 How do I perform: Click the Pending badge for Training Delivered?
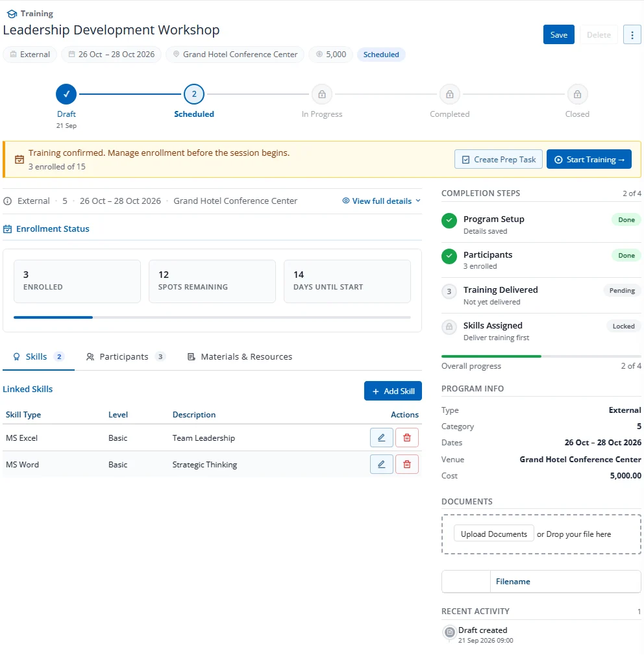pyautogui.click(x=622, y=291)
